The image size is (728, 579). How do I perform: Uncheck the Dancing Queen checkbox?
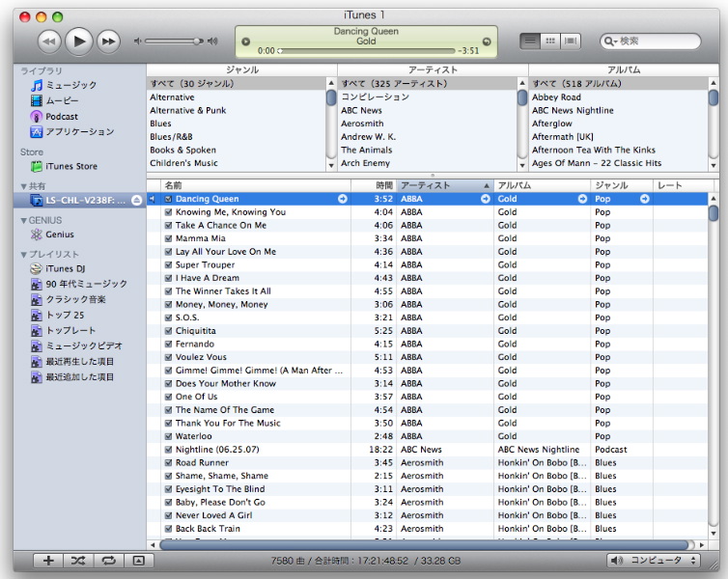coord(168,199)
